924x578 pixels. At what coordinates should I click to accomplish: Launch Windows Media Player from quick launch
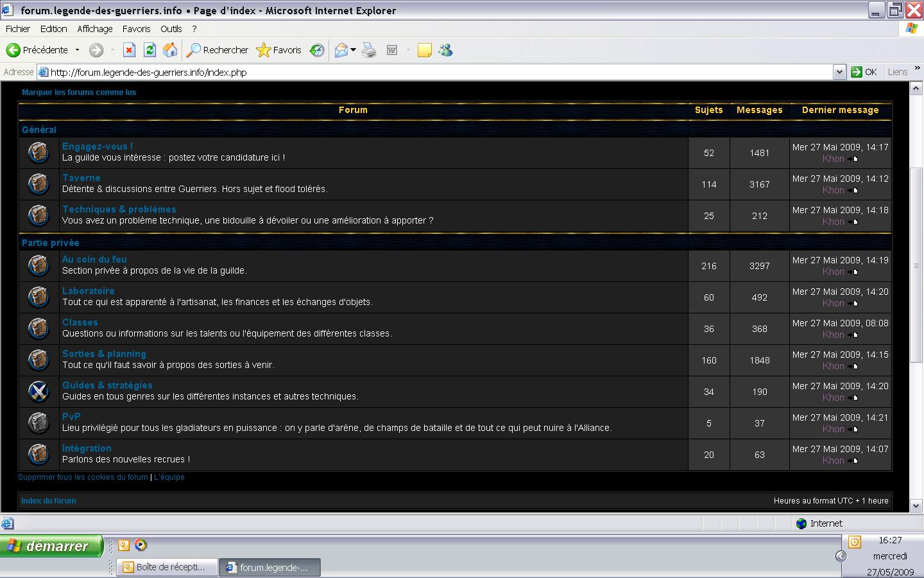[141, 545]
